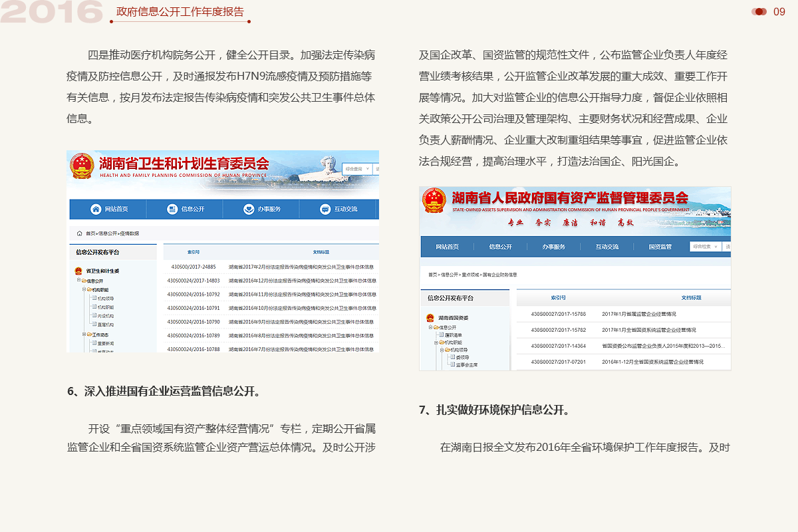Click the header title 政府信息公开工作年度报告
Screen dimensions: 798x532
click(x=180, y=12)
